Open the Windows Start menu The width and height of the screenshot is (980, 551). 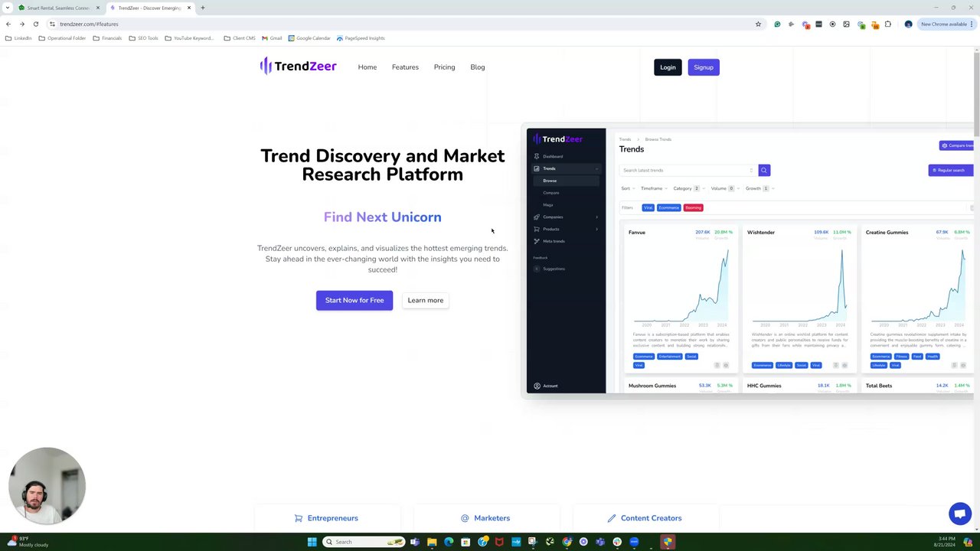(x=312, y=542)
